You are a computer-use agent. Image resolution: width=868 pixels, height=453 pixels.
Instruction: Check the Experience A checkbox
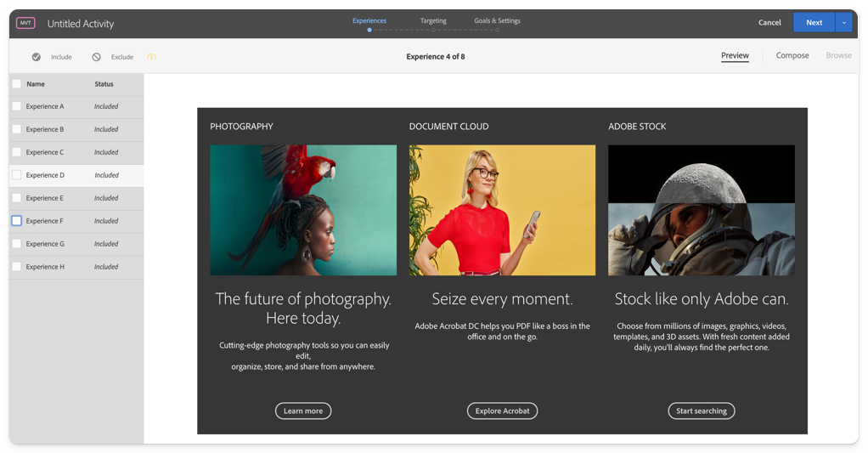(x=16, y=106)
